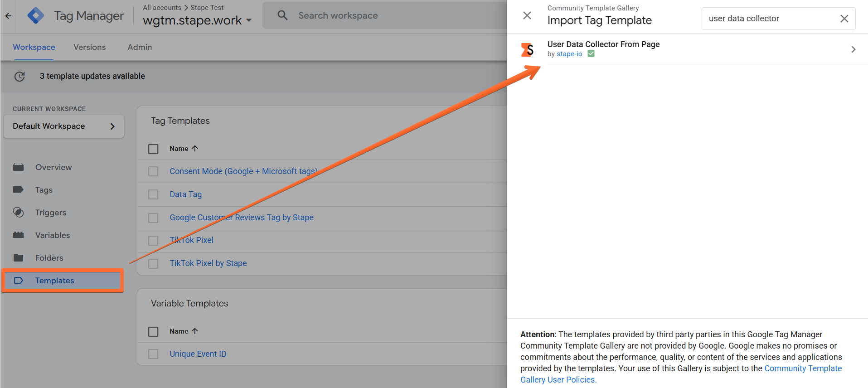Toggle select-all checkbox in Tag Templates
This screenshot has width=868, height=388.
pos(153,149)
